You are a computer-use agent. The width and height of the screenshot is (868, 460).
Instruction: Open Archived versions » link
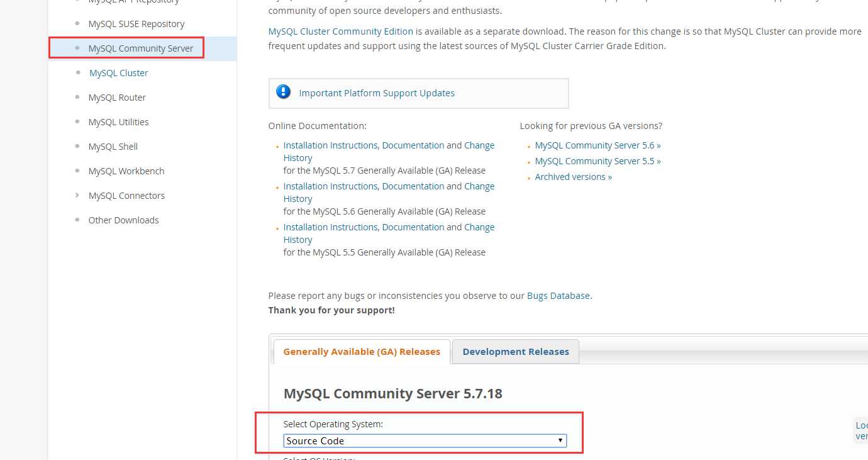point(573,177)
